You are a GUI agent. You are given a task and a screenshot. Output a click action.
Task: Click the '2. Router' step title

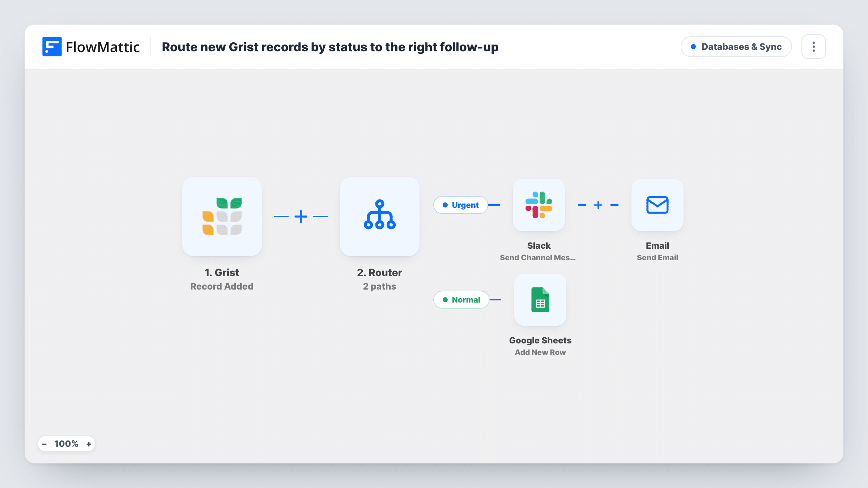(379, 272)
